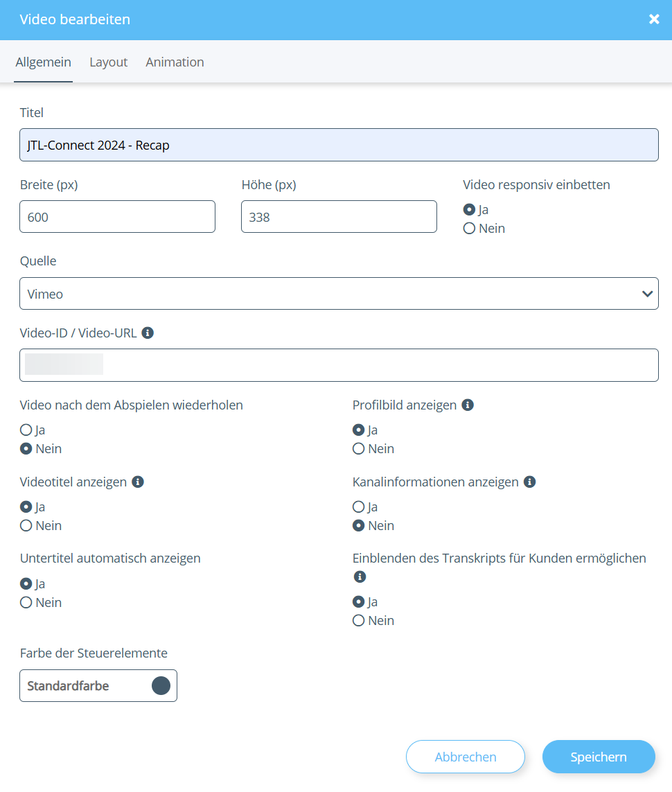Close the Video bearbeiten dialog with X

click(654, 19)
